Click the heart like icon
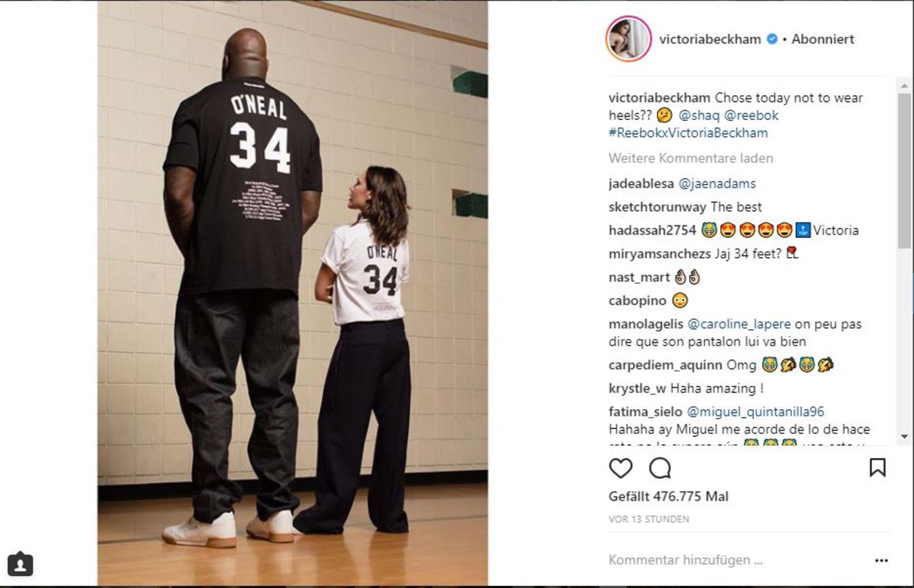The image size is (914, 588). 621,468
